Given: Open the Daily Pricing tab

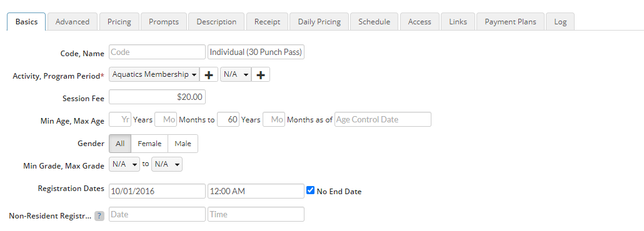Looking at the screenshot, I should pos(319,22).
